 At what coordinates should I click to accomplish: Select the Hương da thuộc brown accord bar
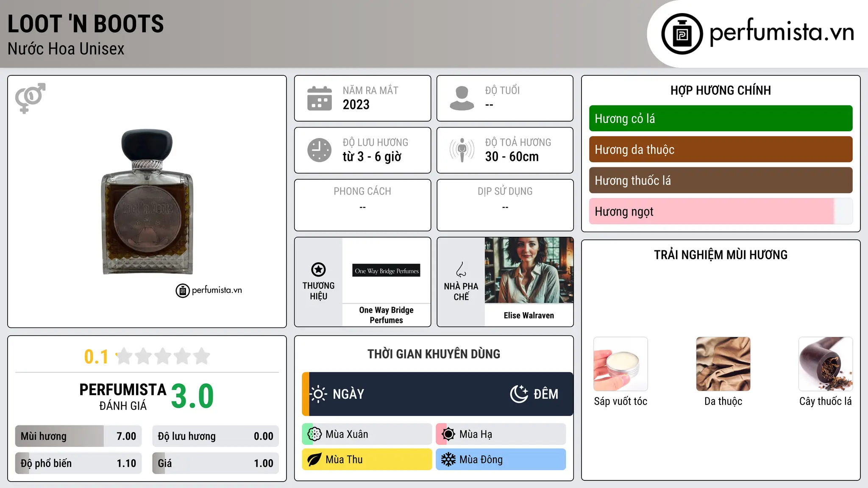click(x=721, y=150)
